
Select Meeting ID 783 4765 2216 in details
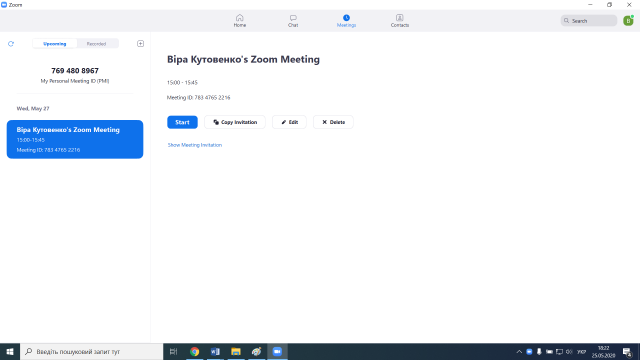tap(198, 98)
